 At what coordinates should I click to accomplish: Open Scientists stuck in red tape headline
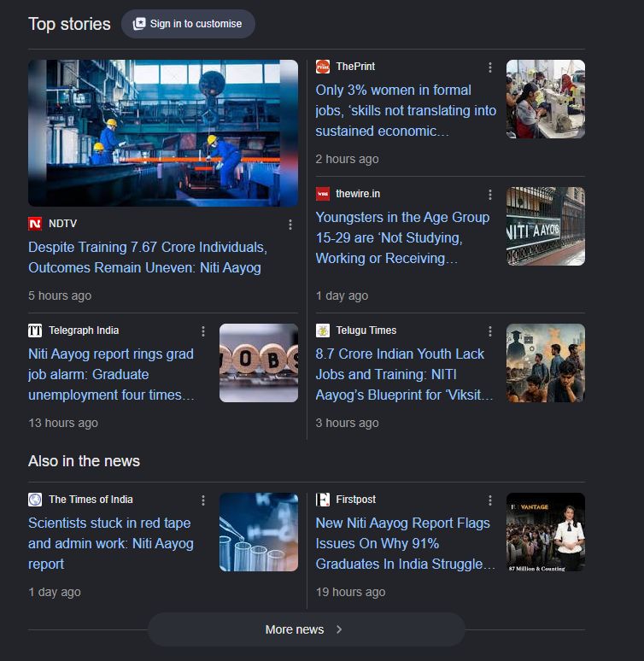click(111, 543)
